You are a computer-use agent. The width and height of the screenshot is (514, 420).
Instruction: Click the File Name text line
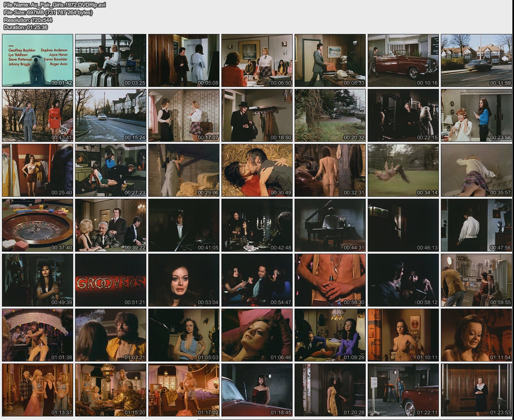click(x=55, y=5)
